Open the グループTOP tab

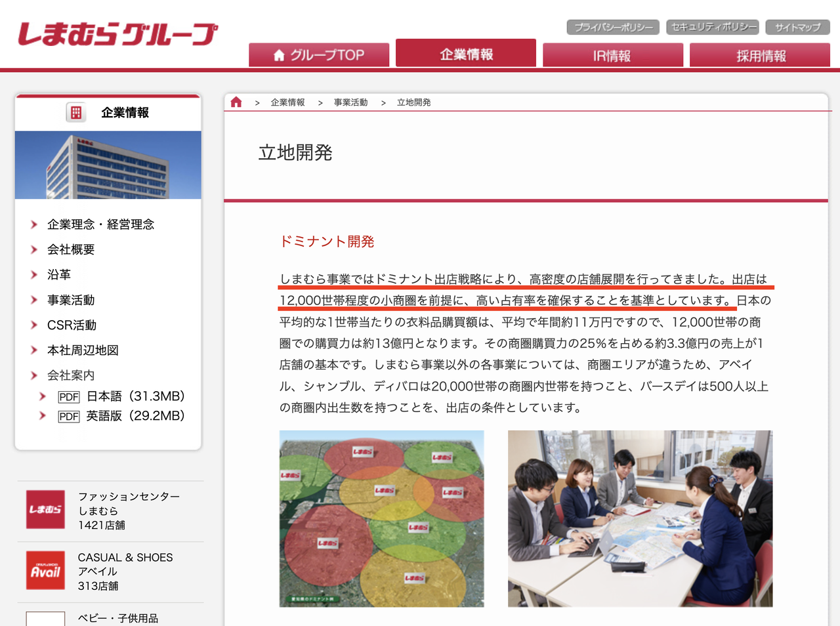(x=319, y=55)
